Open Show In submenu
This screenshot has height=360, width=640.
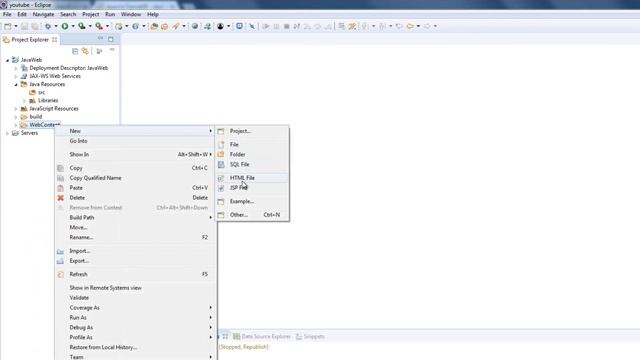[x=136, y=154]
